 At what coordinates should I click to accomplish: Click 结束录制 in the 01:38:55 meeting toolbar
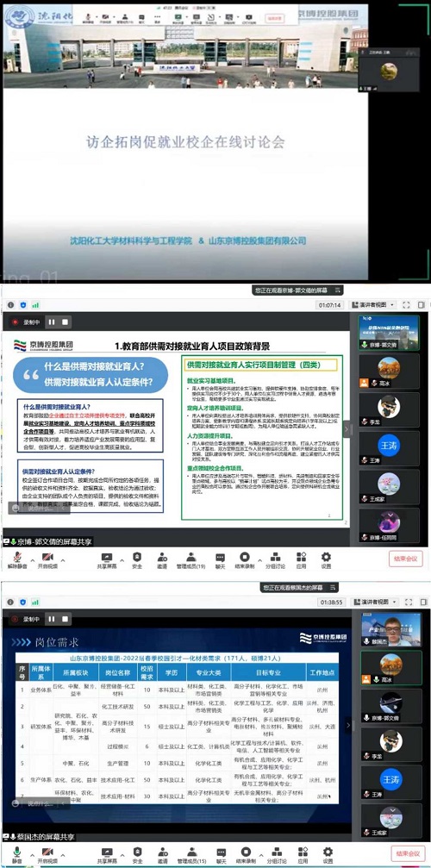point(247,855)
